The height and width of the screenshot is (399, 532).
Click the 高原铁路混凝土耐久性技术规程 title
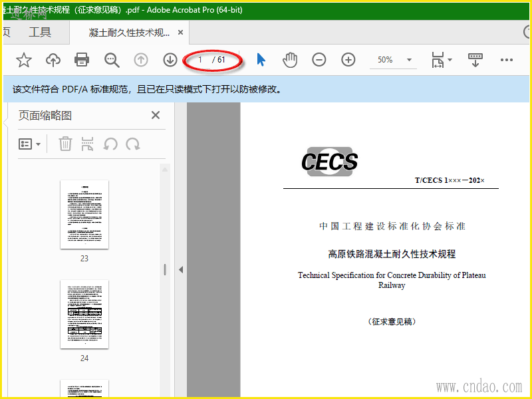392,254
